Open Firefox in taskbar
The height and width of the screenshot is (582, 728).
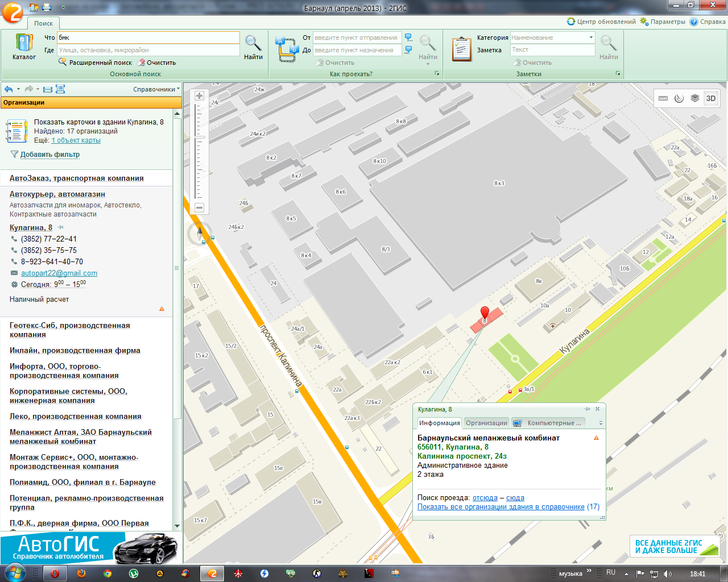(81, 573)
